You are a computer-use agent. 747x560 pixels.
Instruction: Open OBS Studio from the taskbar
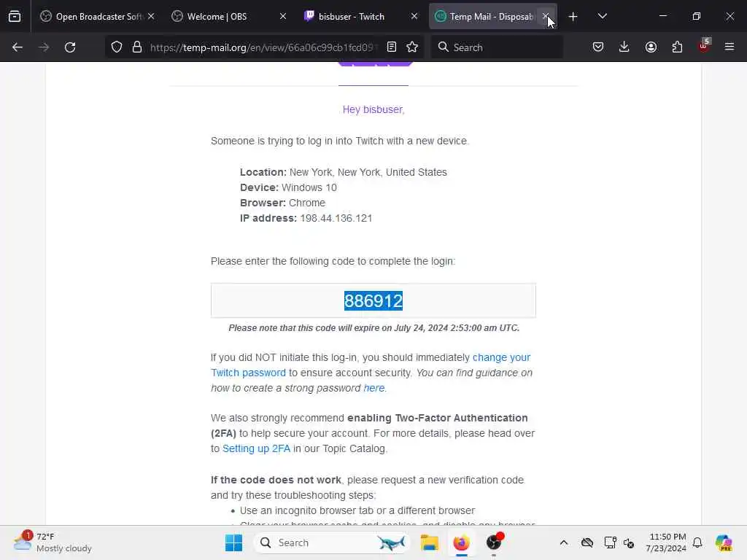(494, 542)
